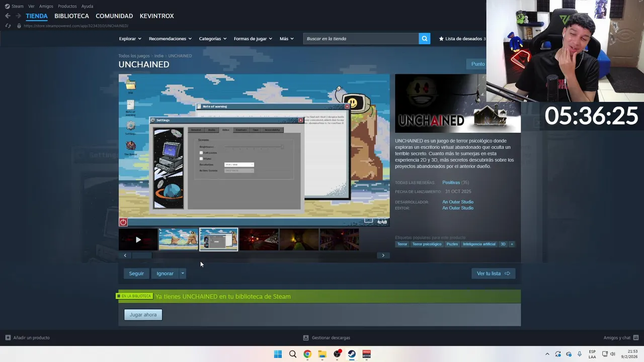
Task: Click the UNCHAINED breadcrumb link
Action: (180, 56)
